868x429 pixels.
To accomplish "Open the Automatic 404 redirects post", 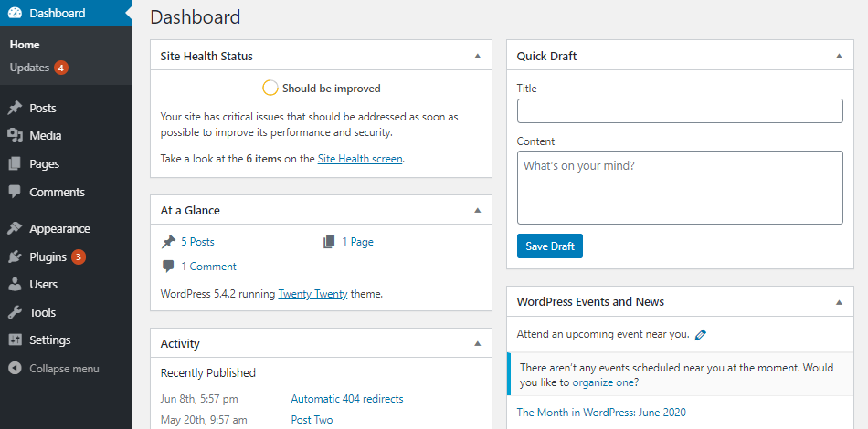I will click(x=347, y=399).
